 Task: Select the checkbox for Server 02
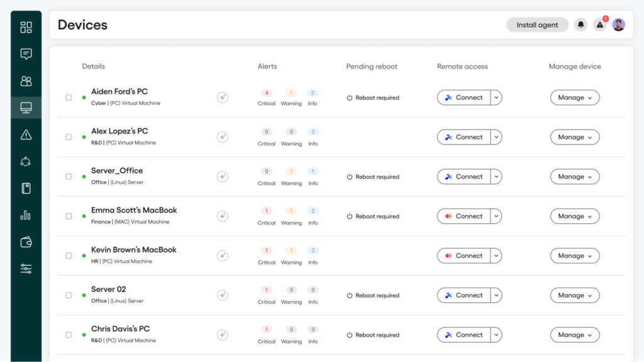coord(69,295)
